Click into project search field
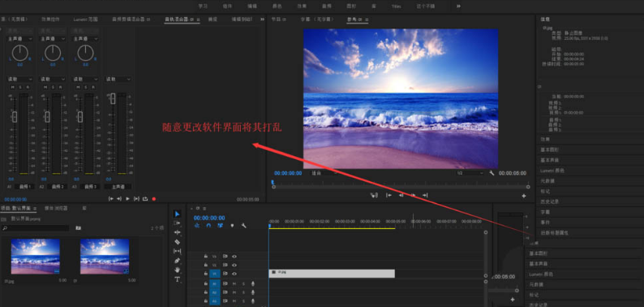Screen dimensions: 644x307 [x=36, y=227]
